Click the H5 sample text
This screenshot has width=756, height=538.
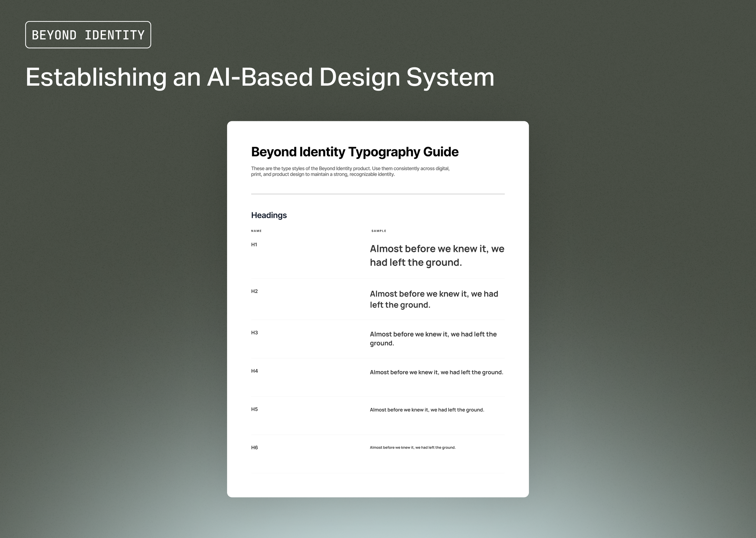point(427,410)
